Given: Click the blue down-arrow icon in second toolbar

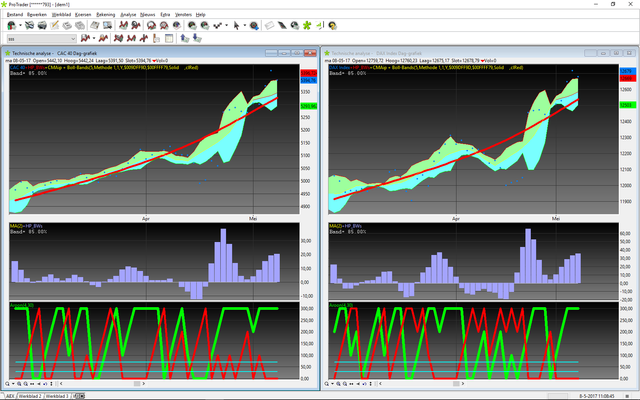Looking at the screenshot, I should click(198, 38).
